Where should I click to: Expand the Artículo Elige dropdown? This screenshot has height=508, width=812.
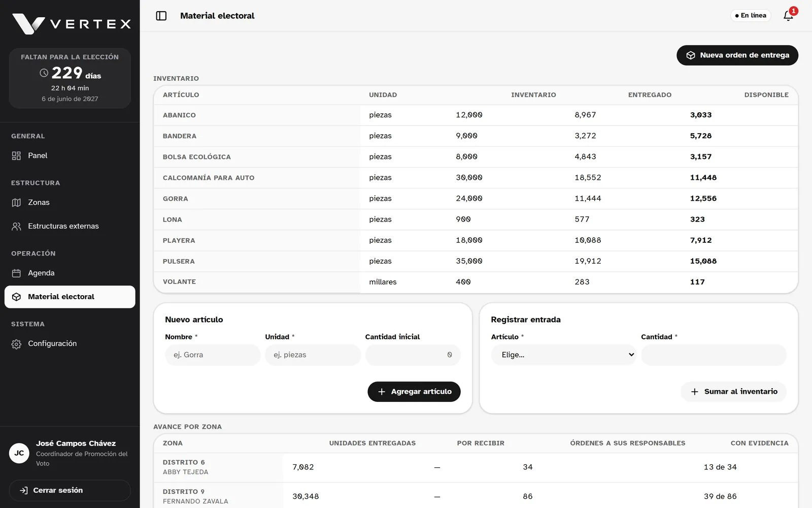point(563,355)
